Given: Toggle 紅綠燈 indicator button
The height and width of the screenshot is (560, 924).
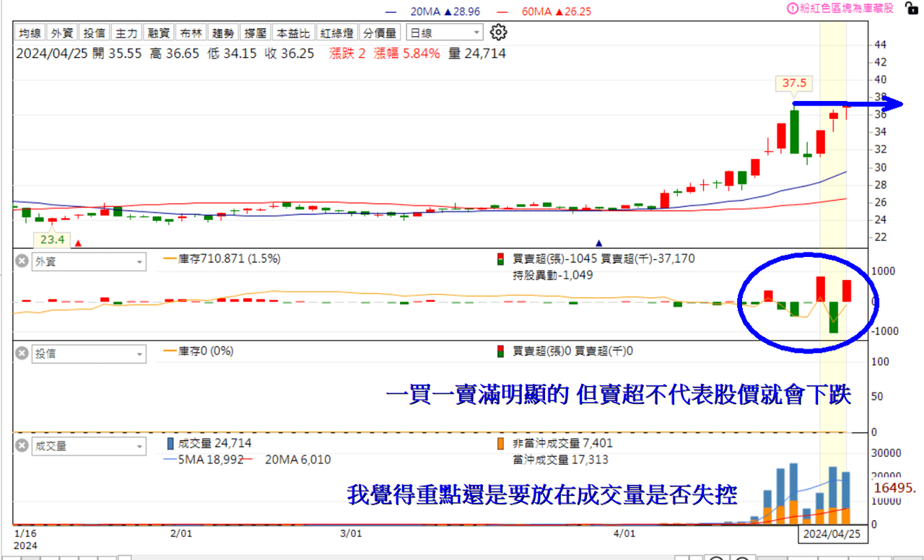Looking at the screenshot, I should coord(337,32).
